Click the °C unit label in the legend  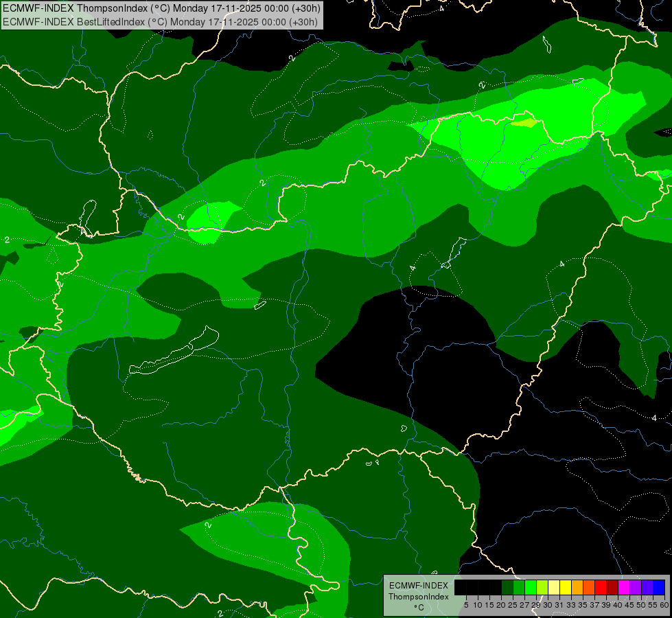[418, 607]
